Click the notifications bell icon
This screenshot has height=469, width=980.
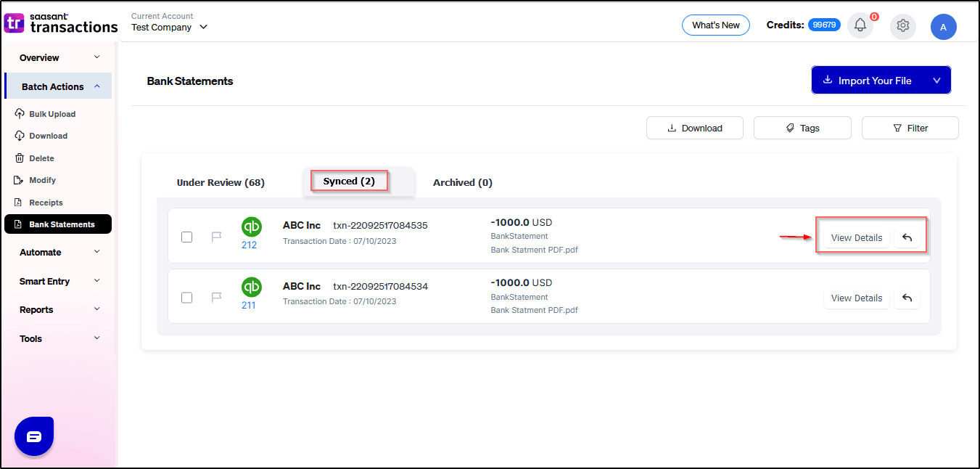coord(860,25)
